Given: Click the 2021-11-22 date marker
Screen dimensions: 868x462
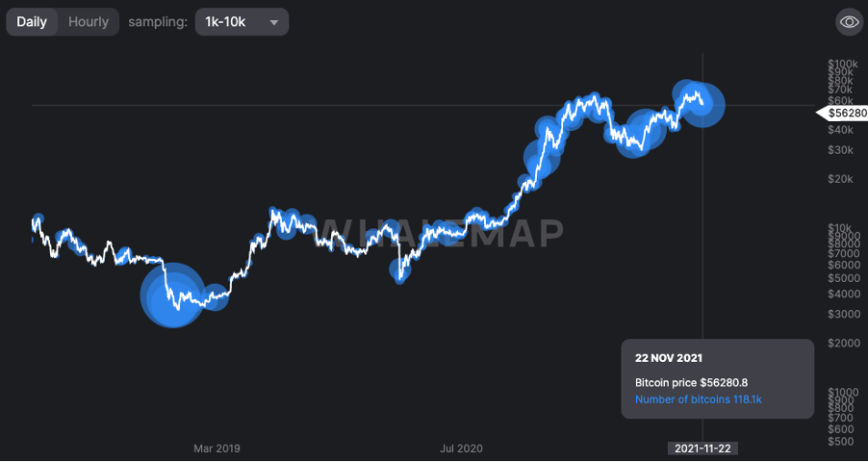Looking at the screenshot, I should (702, 449).
